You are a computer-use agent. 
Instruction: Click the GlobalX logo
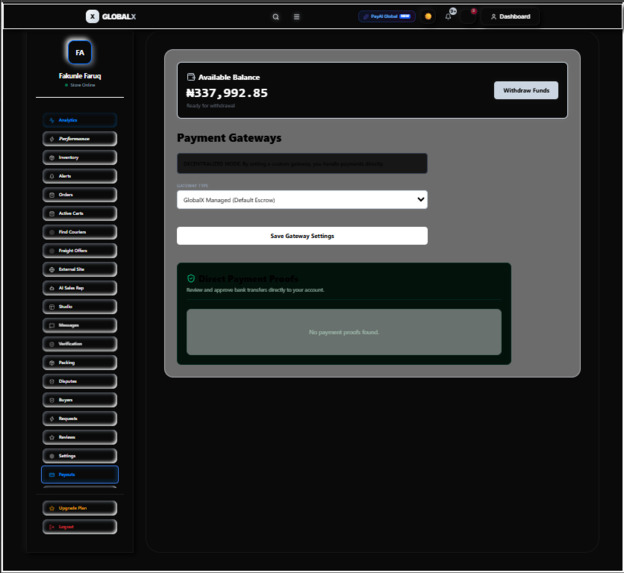pos(111,16)
